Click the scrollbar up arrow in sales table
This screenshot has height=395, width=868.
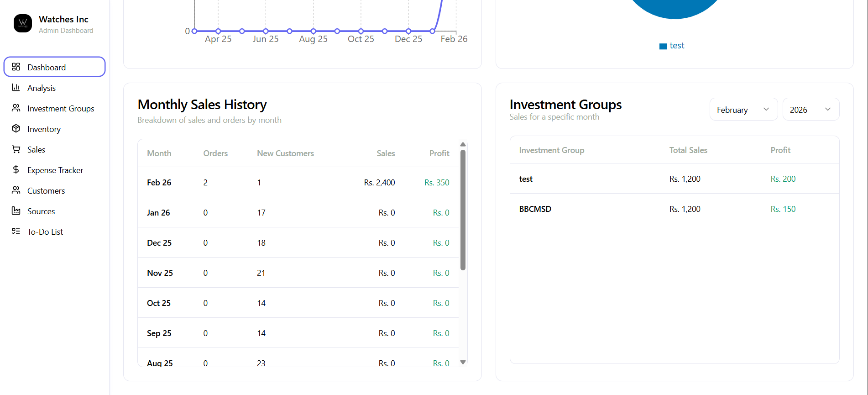463,144
